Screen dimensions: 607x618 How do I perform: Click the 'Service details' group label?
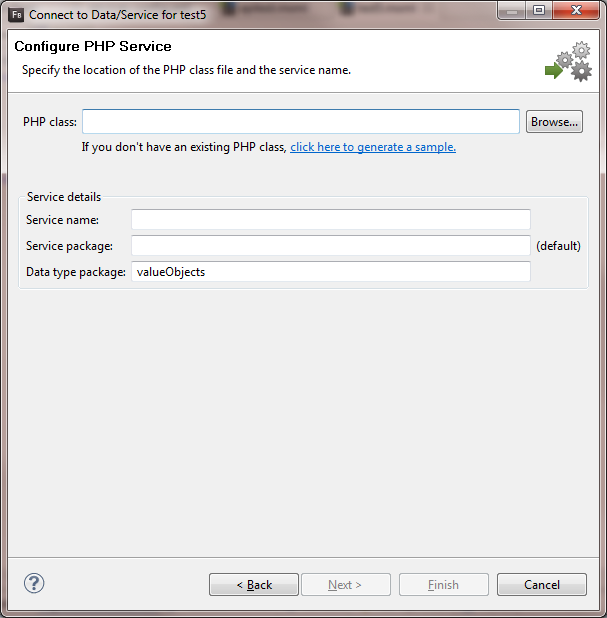pos(64,197)
